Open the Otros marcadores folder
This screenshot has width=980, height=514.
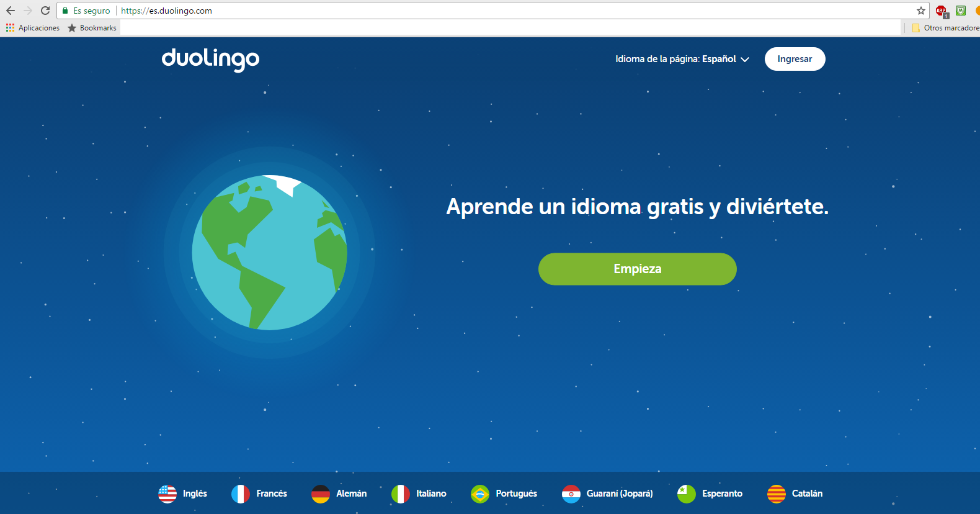(946, 28)
